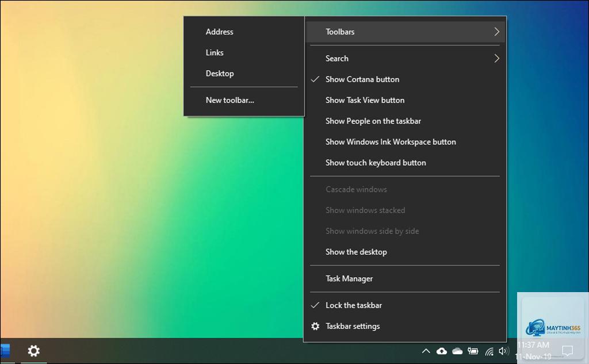Open Settings gear icon on the taskbar

click(x=33, y=351)
